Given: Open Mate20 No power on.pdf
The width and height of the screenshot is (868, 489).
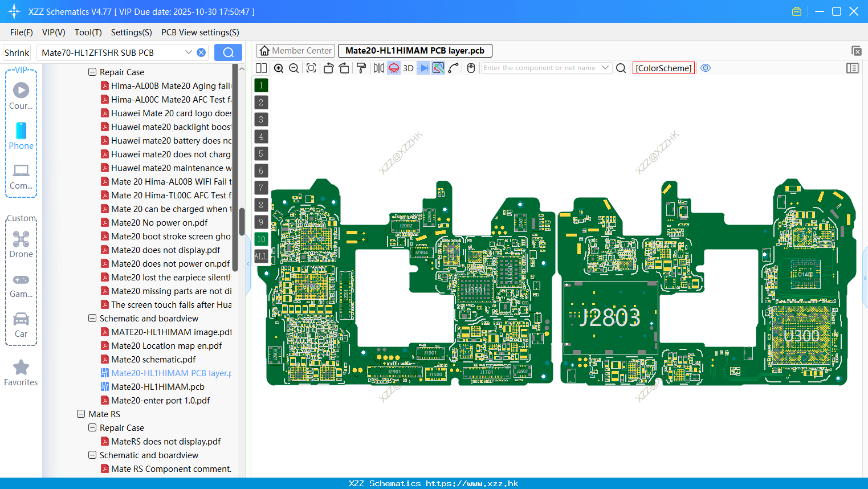Looking at the screenshot, I should click(x=159, y=223).
